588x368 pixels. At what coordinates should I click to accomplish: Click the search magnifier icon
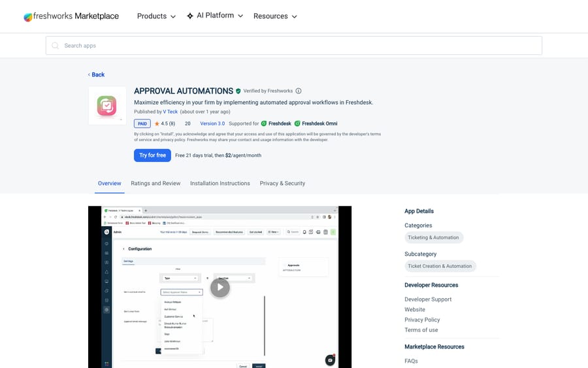tap(55, 45)
